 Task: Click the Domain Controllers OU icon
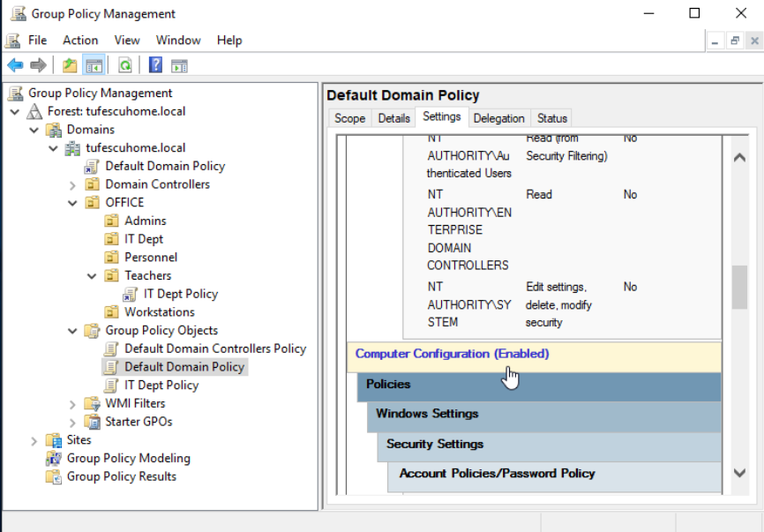(x=92, y=184)
